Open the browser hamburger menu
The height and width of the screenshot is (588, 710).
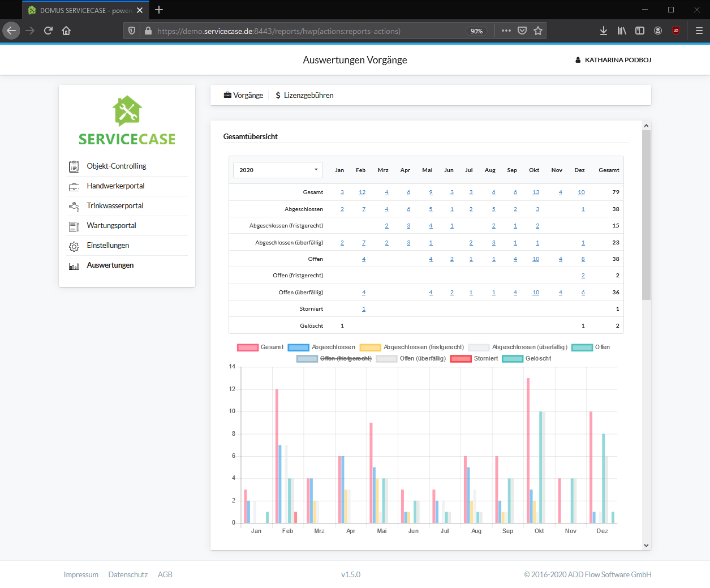699,31
